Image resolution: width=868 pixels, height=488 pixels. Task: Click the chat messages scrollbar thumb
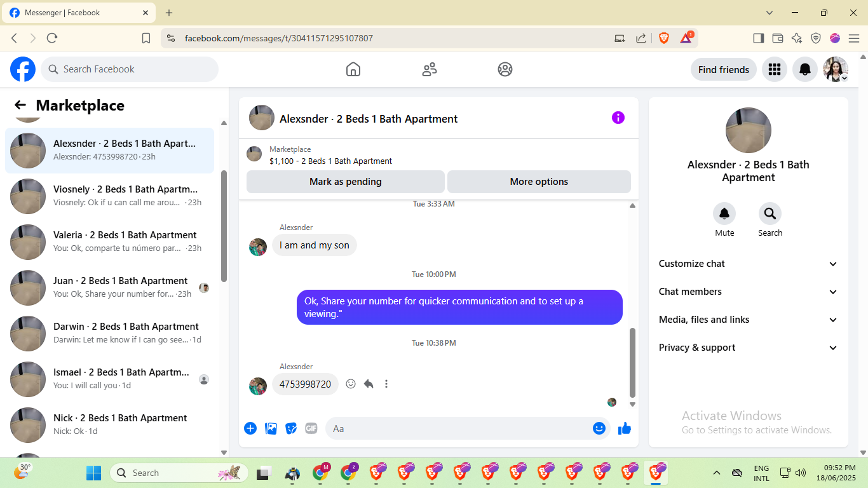pos(632,363)
